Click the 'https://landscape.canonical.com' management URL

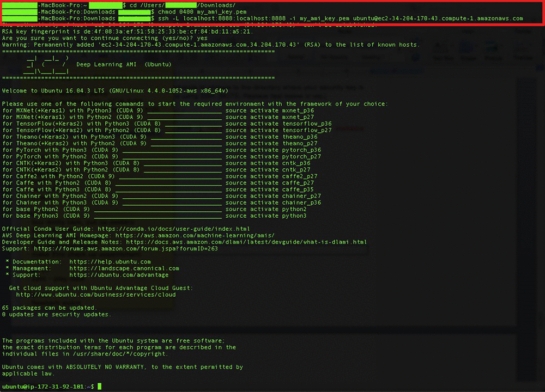[x=124, y=269]
